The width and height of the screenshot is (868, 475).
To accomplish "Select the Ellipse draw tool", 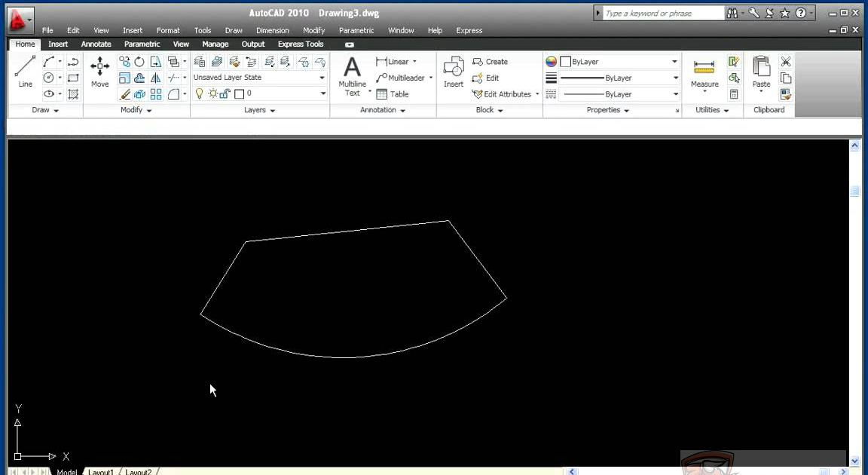I will pos(49,93).
